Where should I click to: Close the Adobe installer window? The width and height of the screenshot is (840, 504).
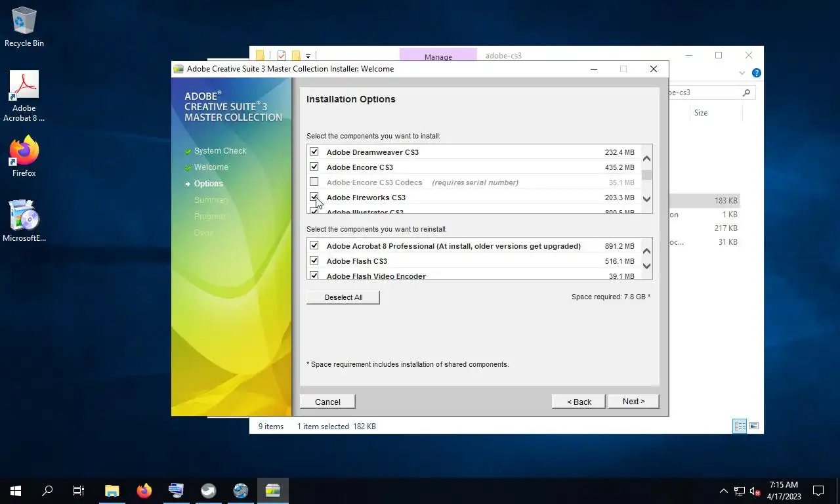click(x=653, y=69)
